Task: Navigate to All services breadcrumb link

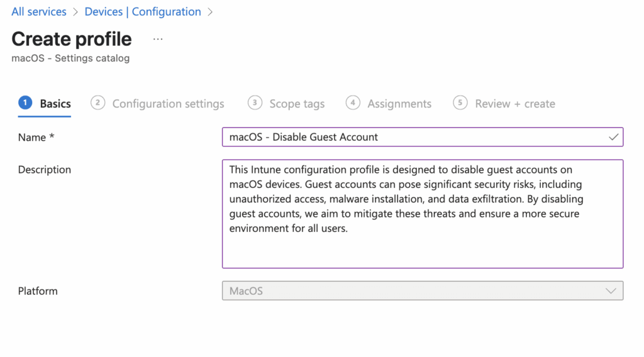Action: pyautogui.click(x=39, y=12)
